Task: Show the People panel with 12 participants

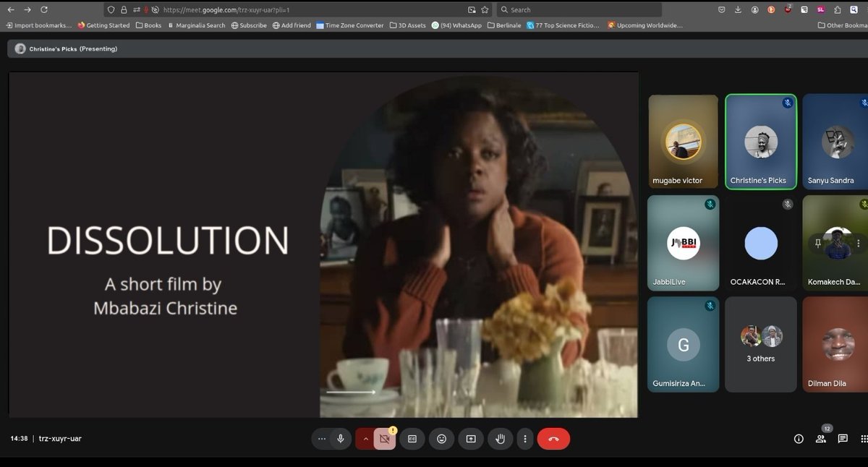Action: (x=821, y=439)
